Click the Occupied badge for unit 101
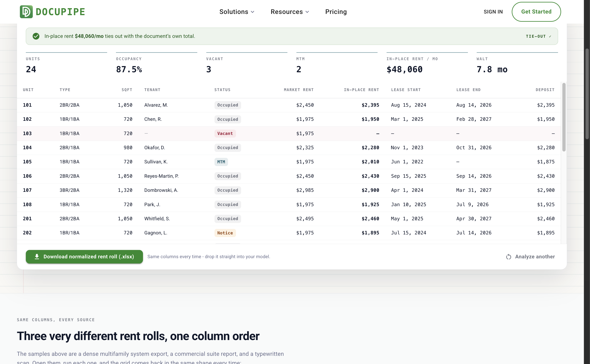The height and width of the screenshot is (364, 590). coord(228,105)
